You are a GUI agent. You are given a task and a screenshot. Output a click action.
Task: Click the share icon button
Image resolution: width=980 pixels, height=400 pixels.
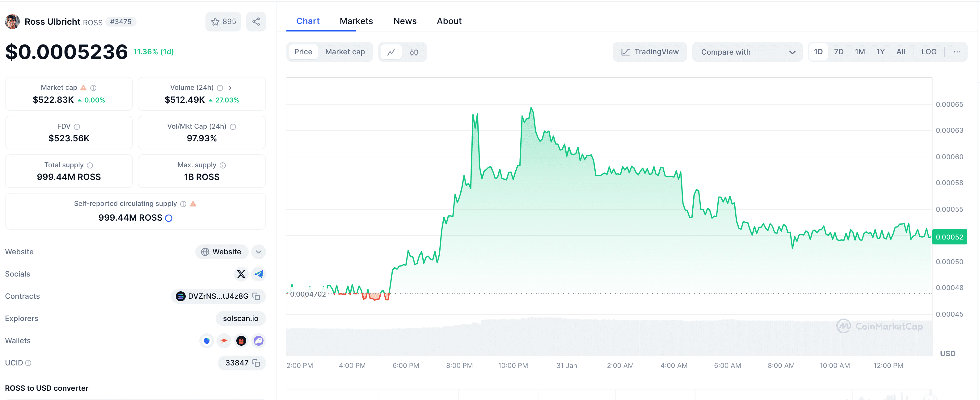click(256, 22)
